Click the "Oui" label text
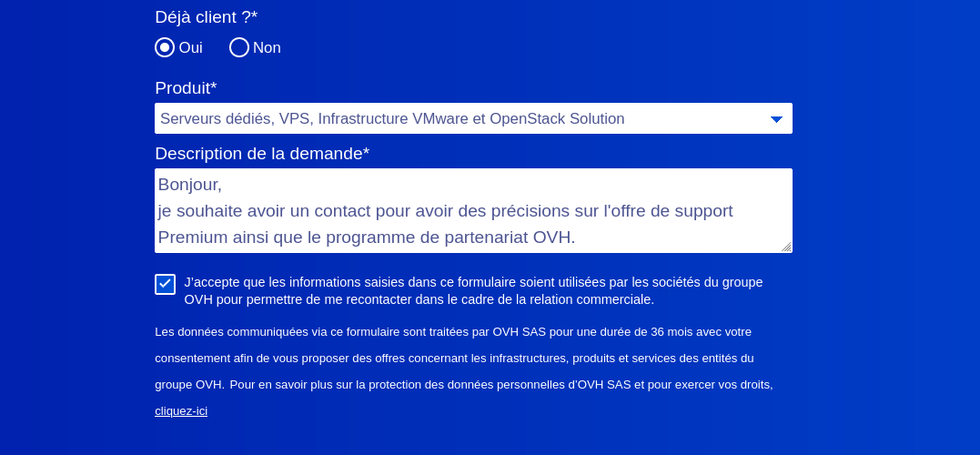The image size is (980, 455). click(x=191, y=47)
